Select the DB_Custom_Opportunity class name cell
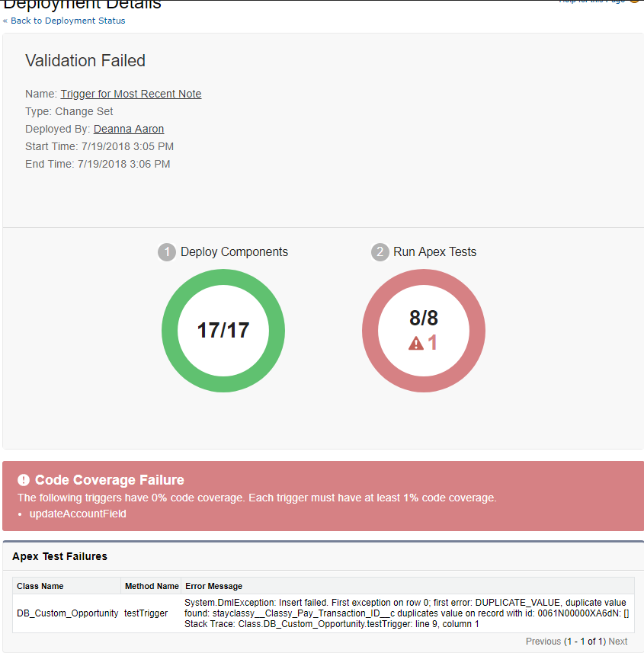Viewport: 644px width, 653px height. point(68,613)
